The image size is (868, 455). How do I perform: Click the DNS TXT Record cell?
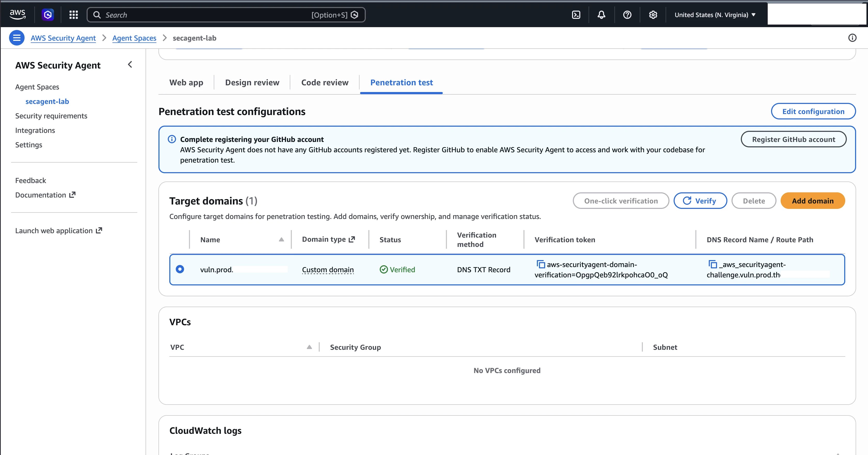click(x=484, y=270)
